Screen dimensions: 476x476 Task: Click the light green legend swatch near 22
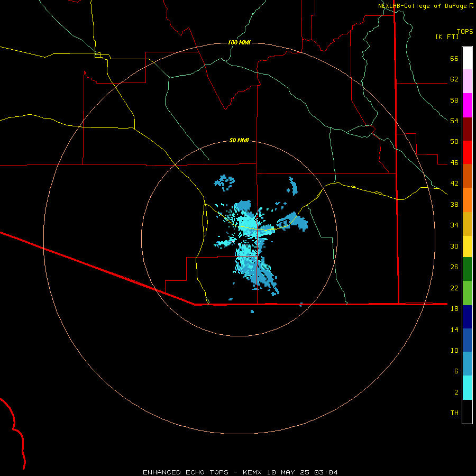(x=467, y=293)
